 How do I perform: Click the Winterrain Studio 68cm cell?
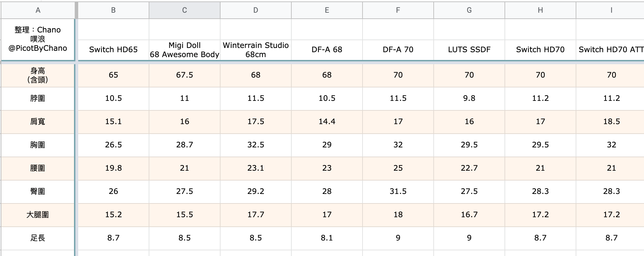coord(256,50)
